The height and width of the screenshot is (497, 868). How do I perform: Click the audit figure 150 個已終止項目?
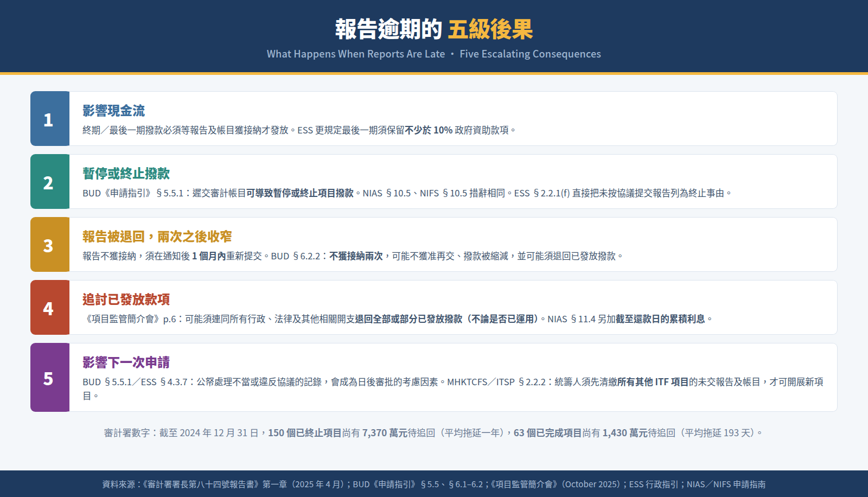[305, 433]
